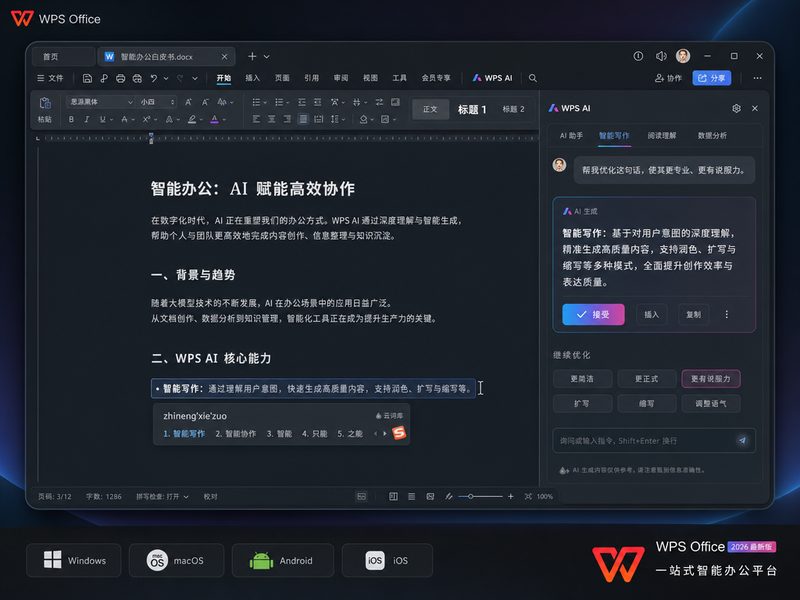
Task: Click the 插入 button in AI result card
Action: 652,314
